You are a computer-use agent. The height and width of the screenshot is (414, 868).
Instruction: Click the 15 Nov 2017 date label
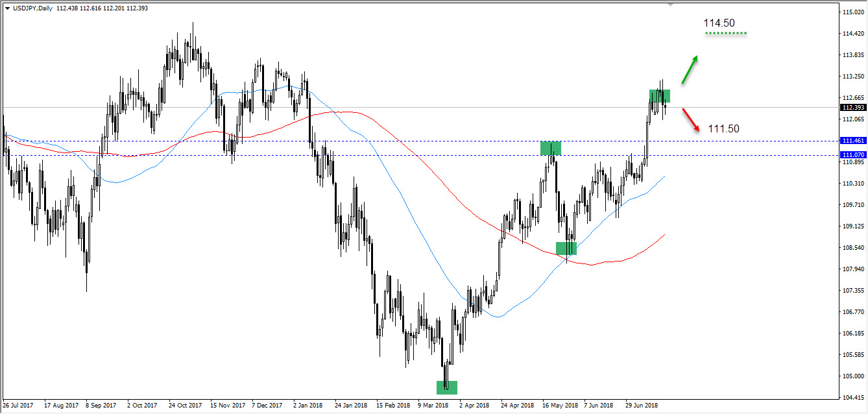click(x=226, y=406)
